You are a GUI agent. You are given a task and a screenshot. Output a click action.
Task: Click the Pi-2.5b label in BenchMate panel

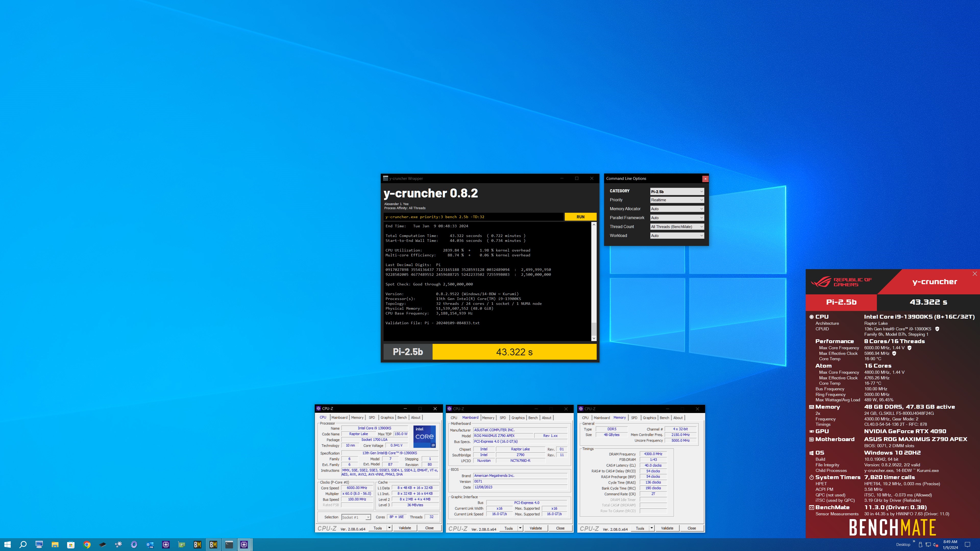tap(841, 302)
